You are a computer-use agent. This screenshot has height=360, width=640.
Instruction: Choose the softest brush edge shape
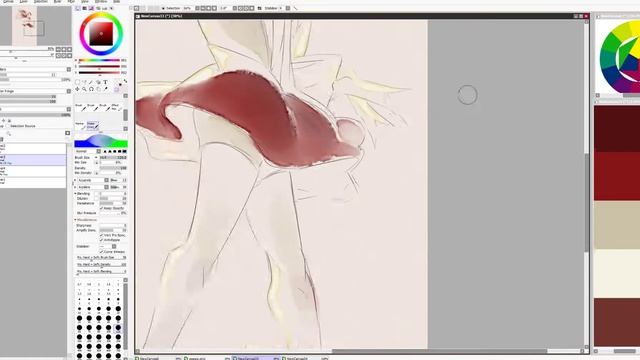pyautogui.click(x=105, y=151)
